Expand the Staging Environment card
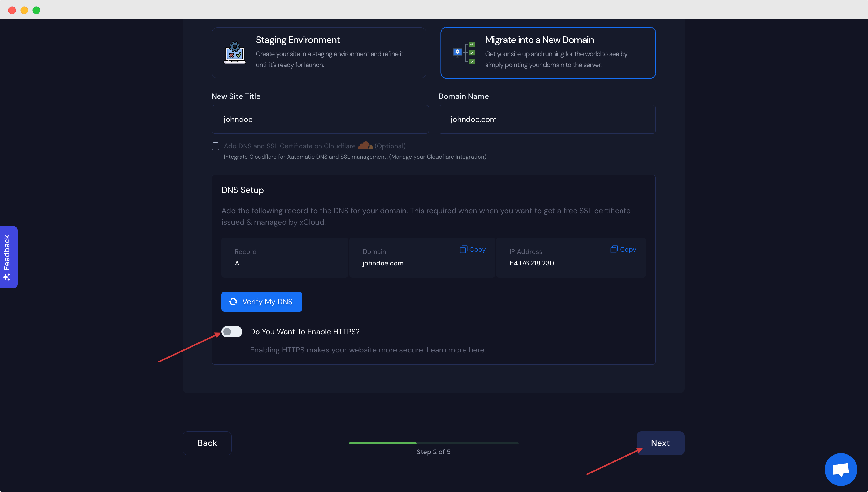868x492 pixels. click(319, 53)
